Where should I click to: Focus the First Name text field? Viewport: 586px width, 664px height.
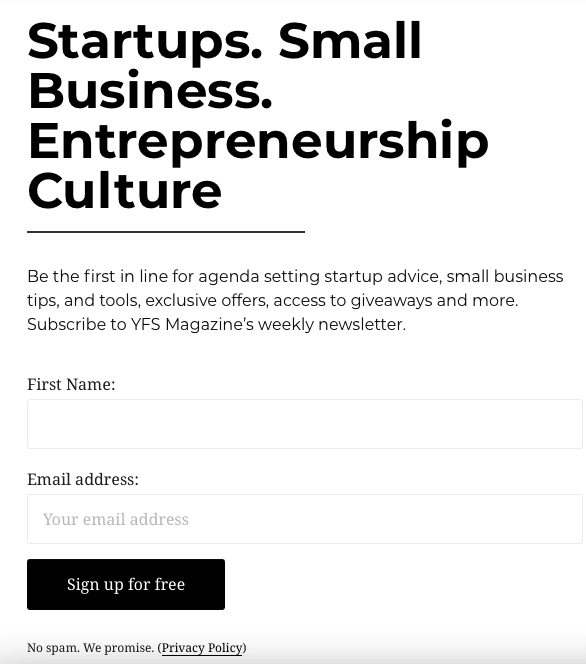click(x=305, y=424)
